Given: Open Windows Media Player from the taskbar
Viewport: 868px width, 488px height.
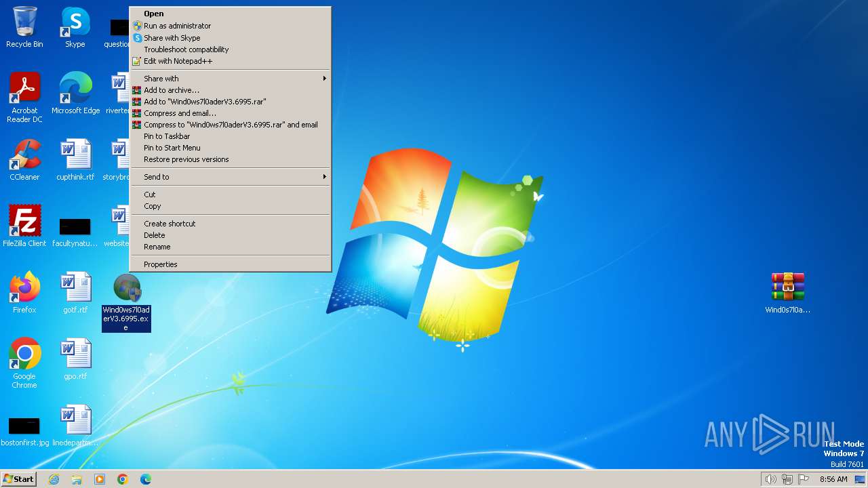Looking at the screenshot, I should pos(100,479).
